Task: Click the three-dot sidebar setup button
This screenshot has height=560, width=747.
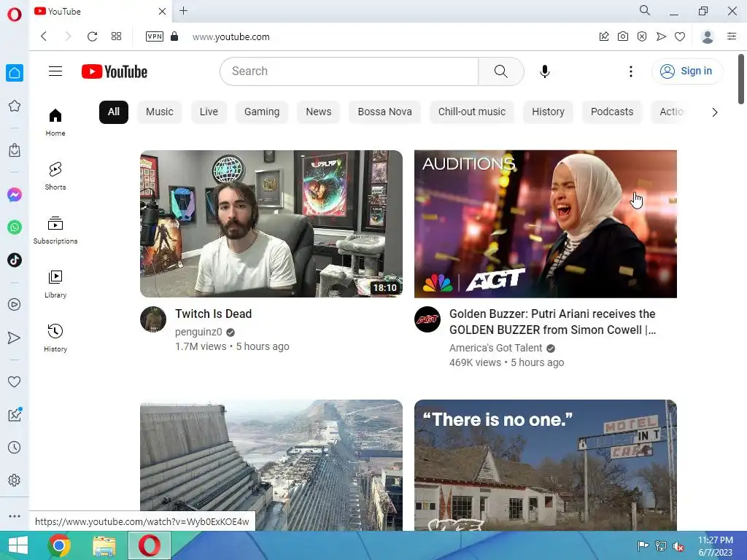Action: [15, 516]
